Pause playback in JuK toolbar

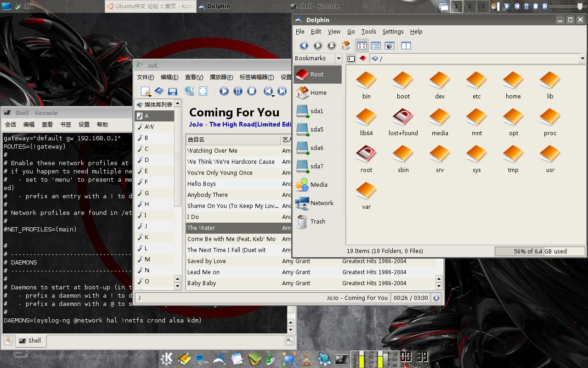238,91
